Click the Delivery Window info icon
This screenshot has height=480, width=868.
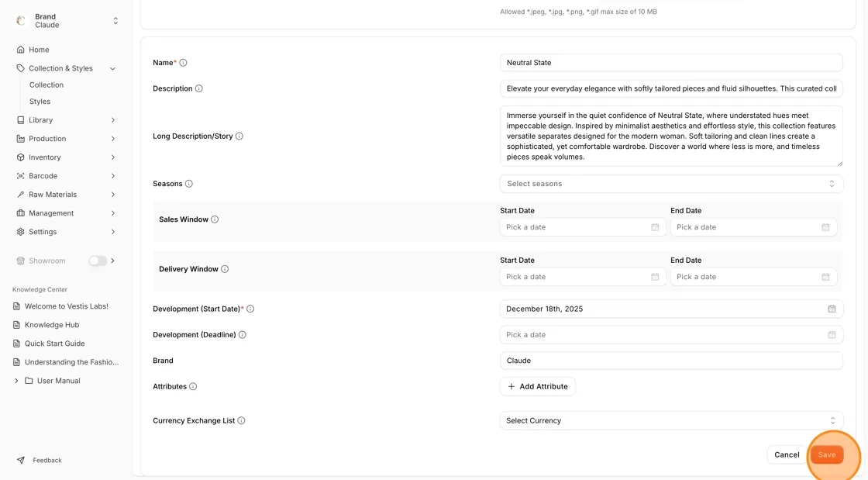click(225, 269)
